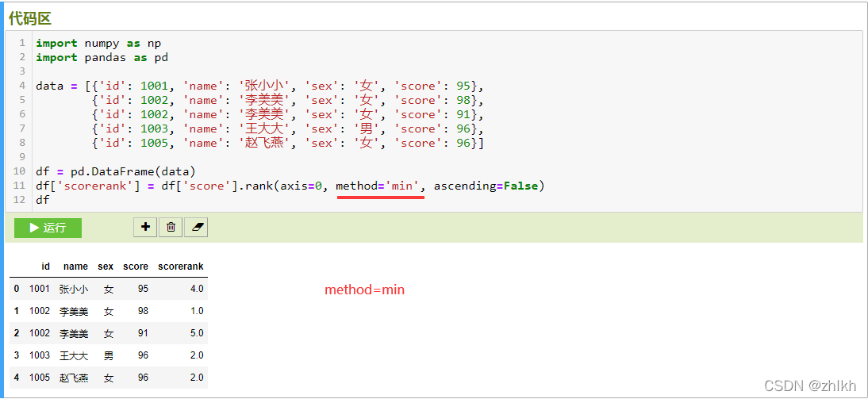Click score value 95 in table
The width and height of the screenshot is (868, 399).
pyautogui.click(x=143, y=289)
